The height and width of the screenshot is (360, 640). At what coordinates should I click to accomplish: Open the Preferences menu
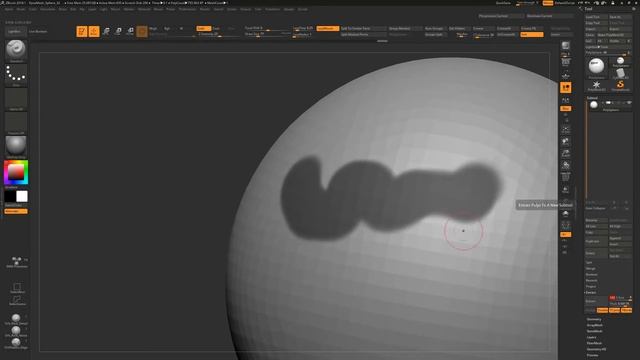coord(187,9)
